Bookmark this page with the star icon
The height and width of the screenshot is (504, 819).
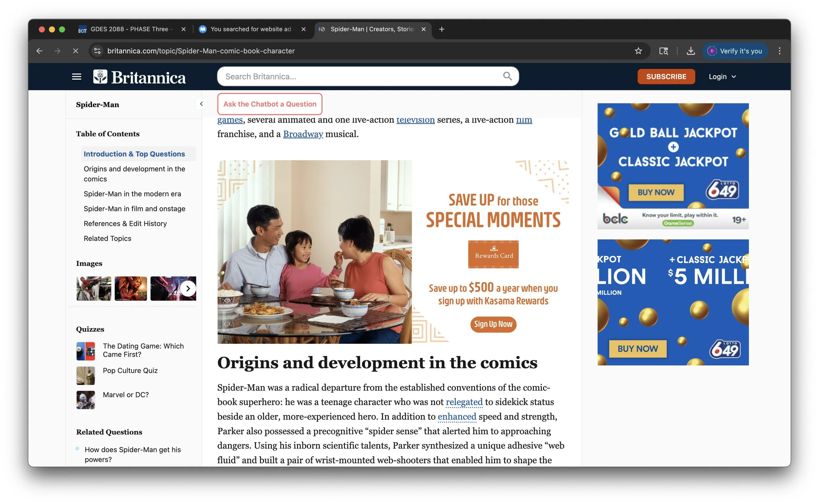pos(638,51)
